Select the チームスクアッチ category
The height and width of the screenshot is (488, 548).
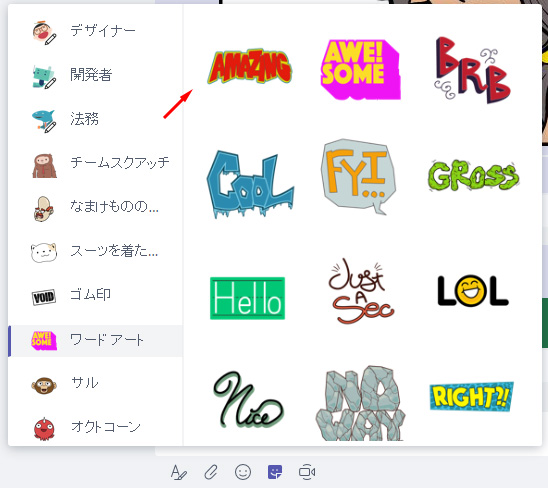(x=96, y=163)
